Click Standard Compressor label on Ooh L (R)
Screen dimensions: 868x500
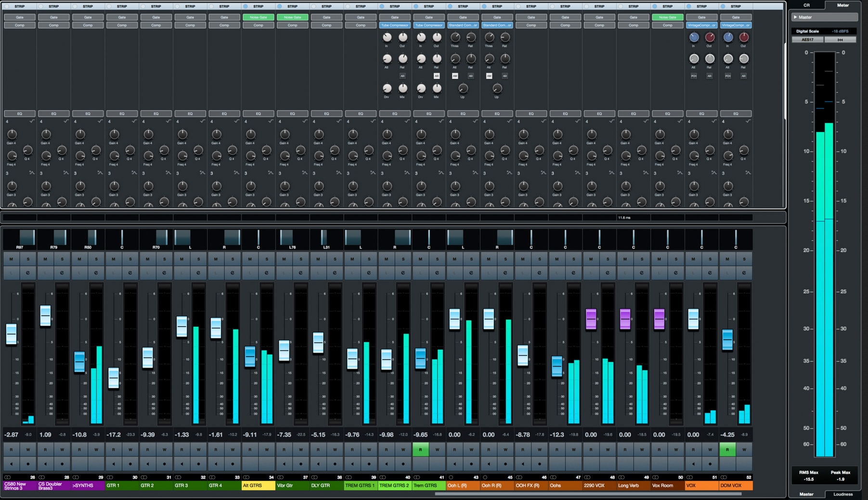click(463, 25)
